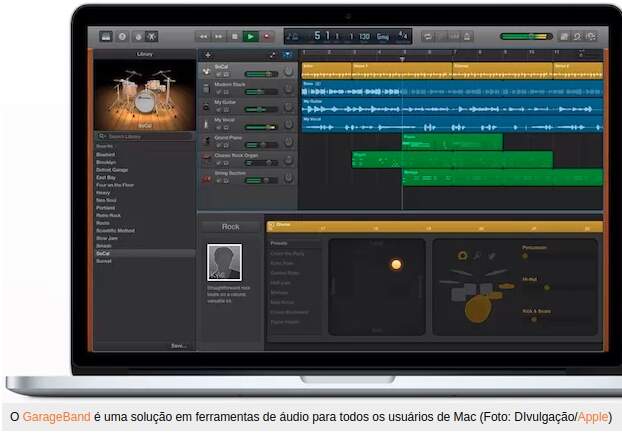Mute the Modern Stack track

[x=217, y=91]
